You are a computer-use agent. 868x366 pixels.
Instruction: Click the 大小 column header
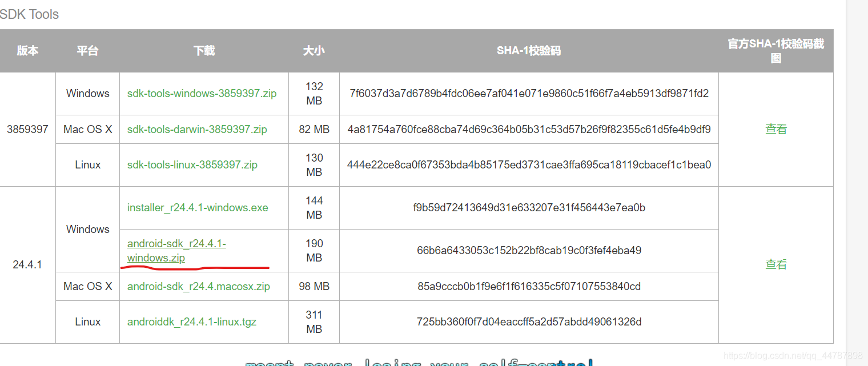[314, 51]
